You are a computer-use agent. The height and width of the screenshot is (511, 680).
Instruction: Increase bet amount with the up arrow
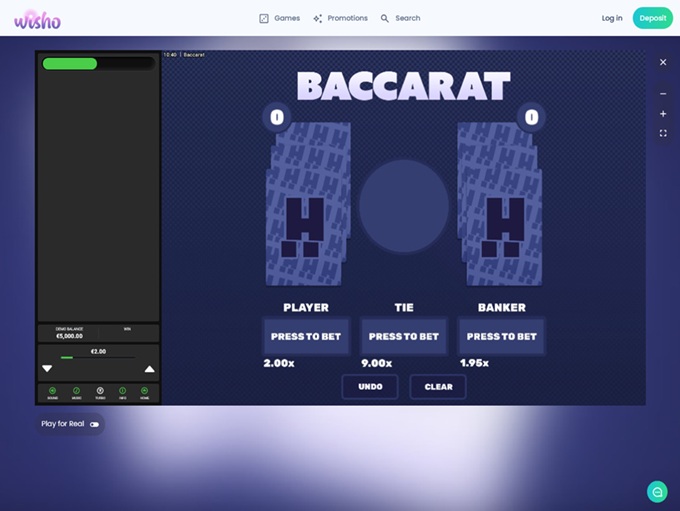click(150, 369)
